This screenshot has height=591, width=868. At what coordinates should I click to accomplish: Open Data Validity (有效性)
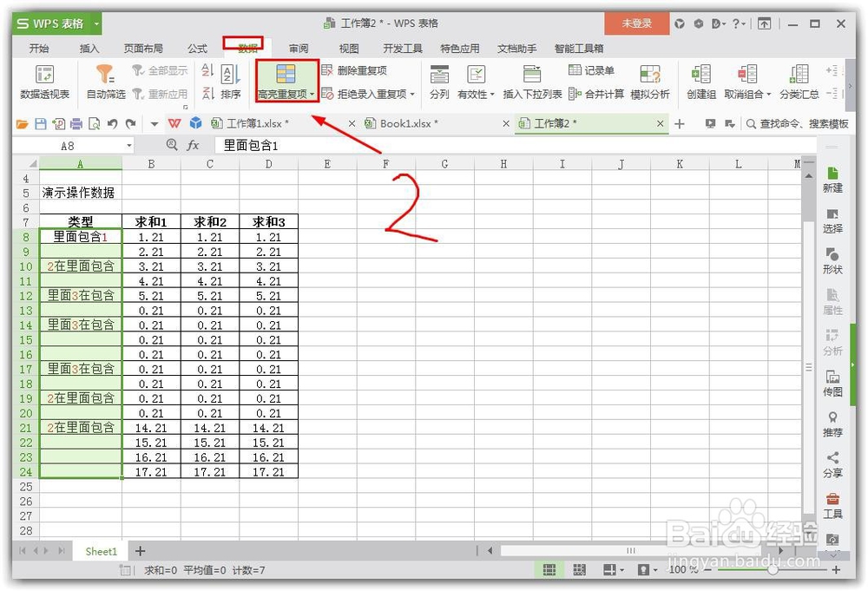coord(476,82)
